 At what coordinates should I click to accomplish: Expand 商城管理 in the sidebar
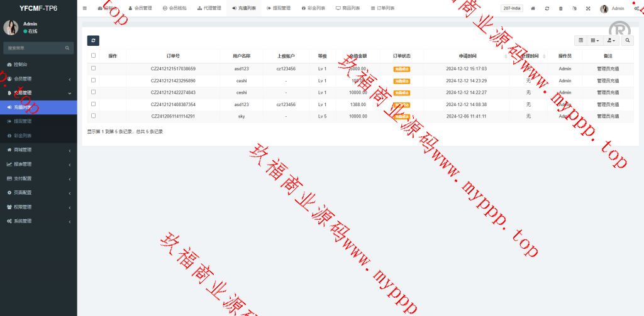click(x=38, y=150)
